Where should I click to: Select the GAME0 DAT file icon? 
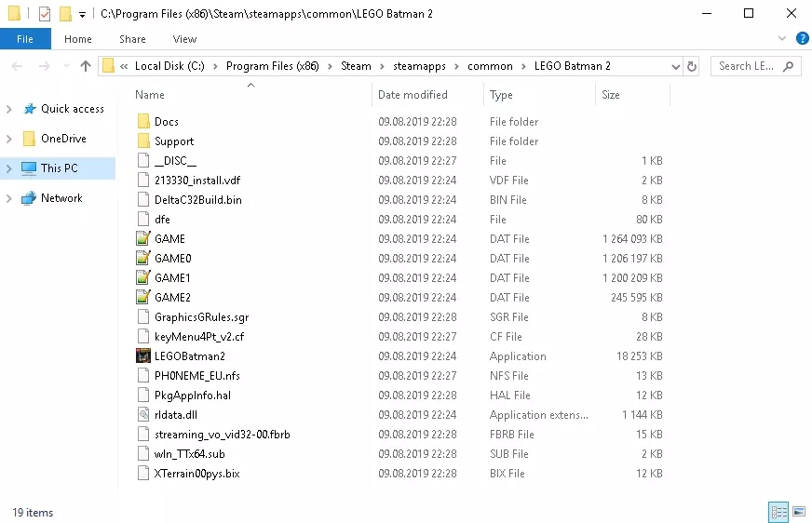pos(142,258)
